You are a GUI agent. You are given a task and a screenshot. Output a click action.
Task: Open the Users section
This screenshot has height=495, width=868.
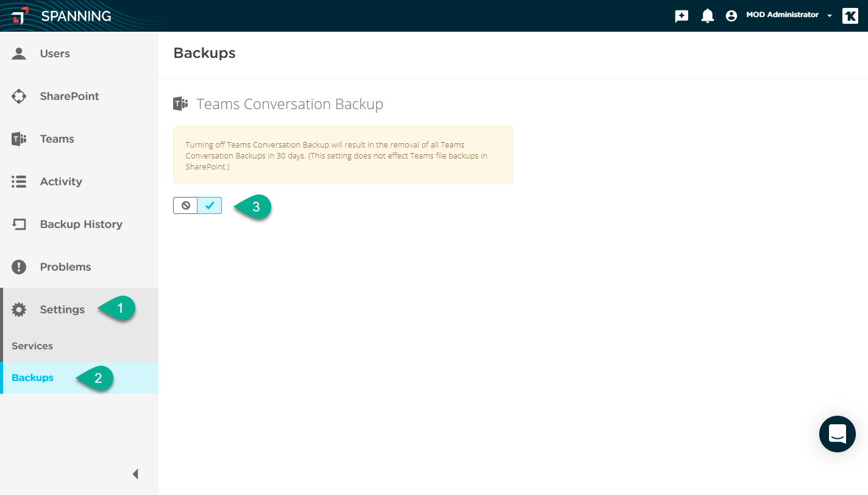click(x=55, y=54)
